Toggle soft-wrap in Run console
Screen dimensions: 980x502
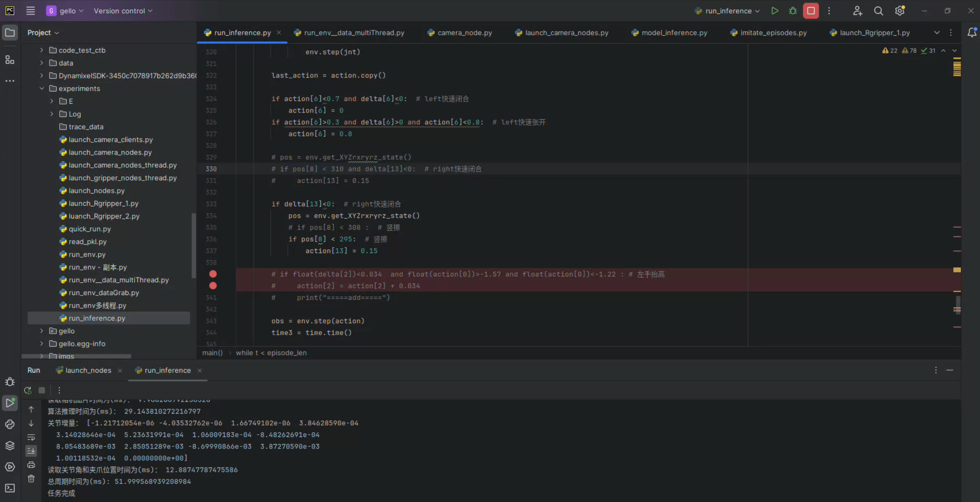[31, 437]
